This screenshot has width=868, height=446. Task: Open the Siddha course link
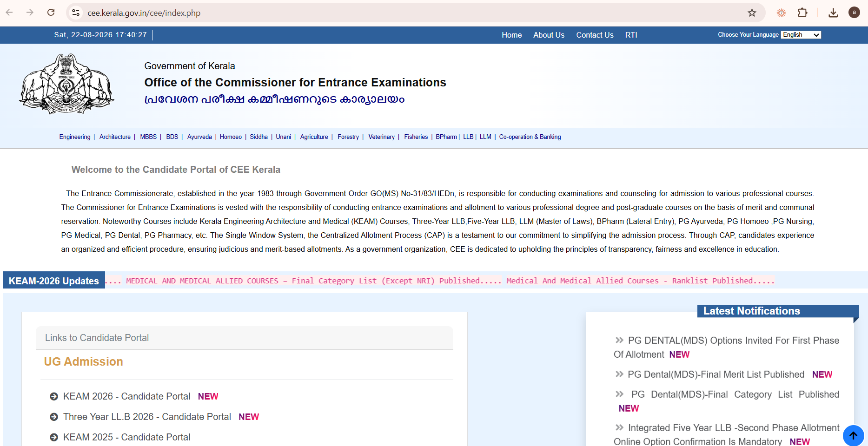click(258, 137)
